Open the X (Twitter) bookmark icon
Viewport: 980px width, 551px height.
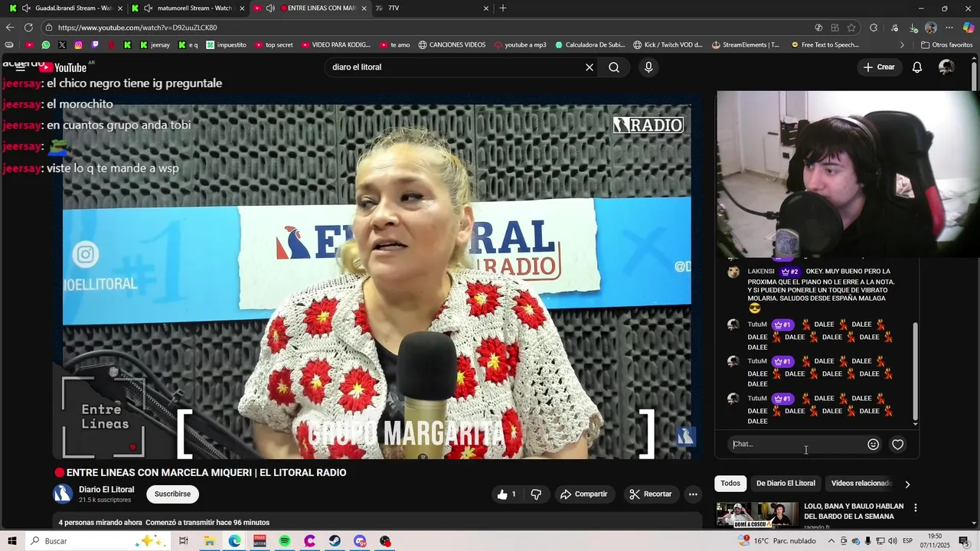(62, 45)
